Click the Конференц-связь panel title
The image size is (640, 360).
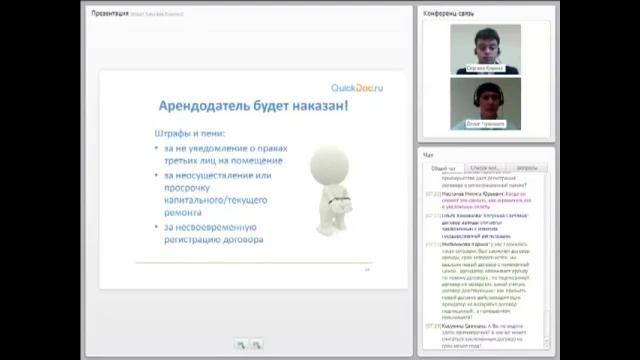pos(448,13)
